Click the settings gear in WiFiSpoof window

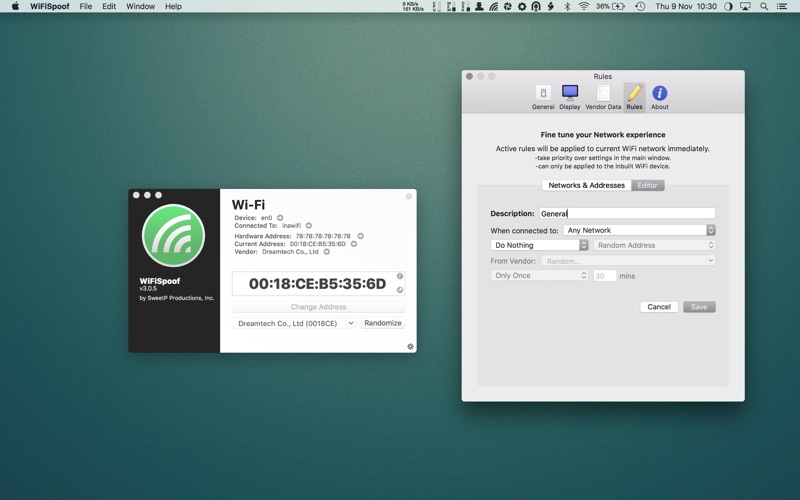tap(410, 347)
